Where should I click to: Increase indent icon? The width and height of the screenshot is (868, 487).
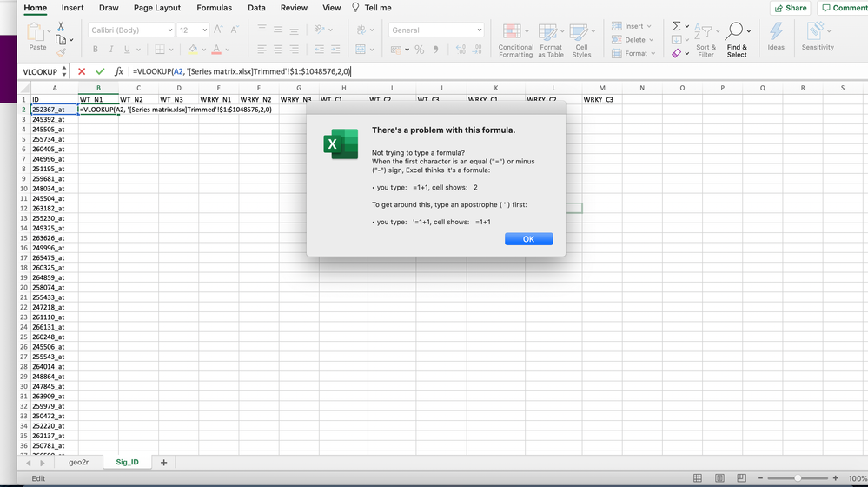(x=335, y=50)
